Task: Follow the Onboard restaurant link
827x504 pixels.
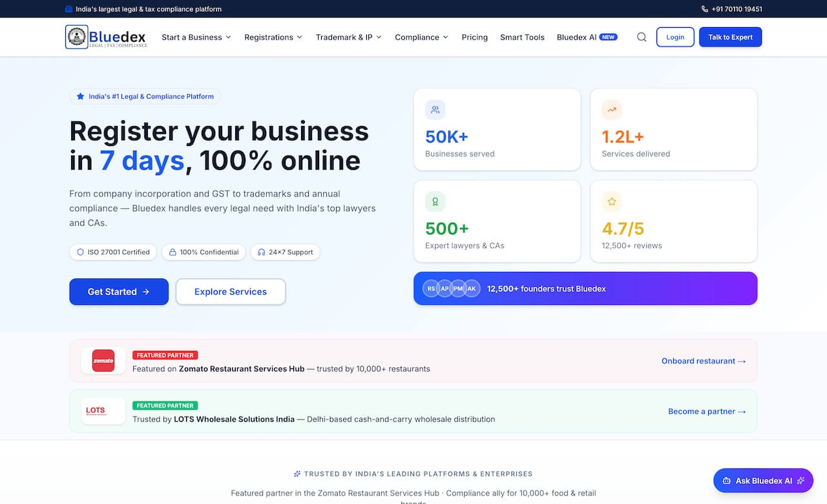Action: coord(704,361)
